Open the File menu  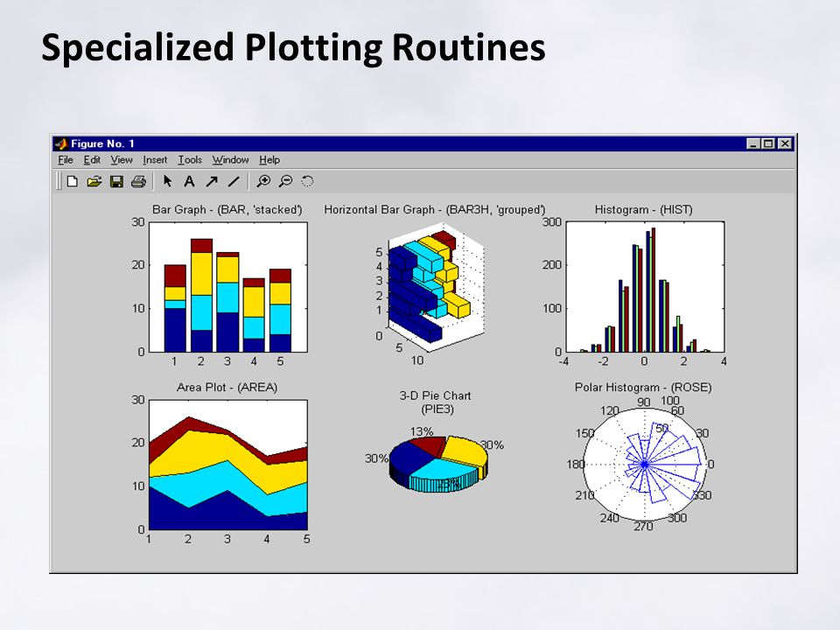pyautogui.click(x=66, y=159)
